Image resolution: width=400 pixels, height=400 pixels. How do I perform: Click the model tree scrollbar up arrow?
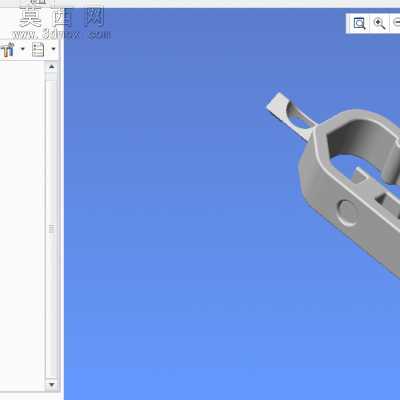point(51,67)
